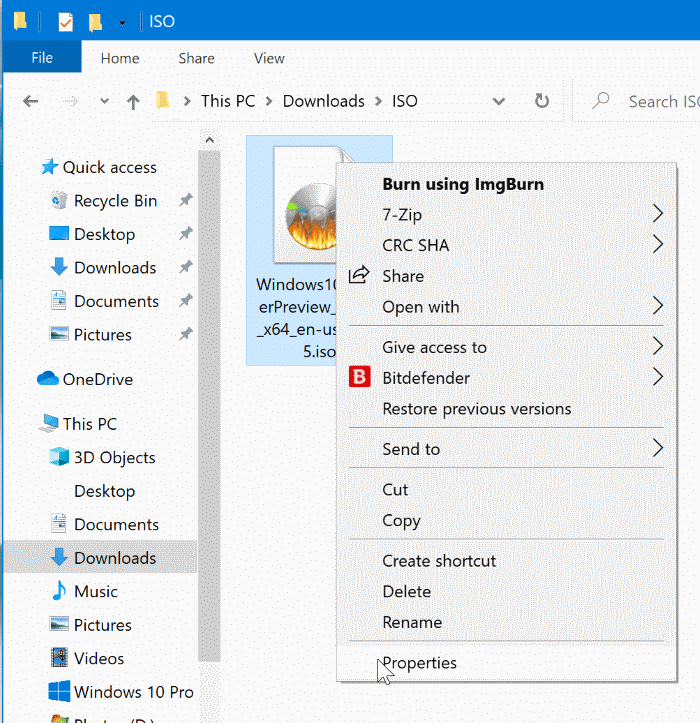
Task: Click the pin icon beside pinned Documents
Action: pyautogui.click(x=186, y=301)
